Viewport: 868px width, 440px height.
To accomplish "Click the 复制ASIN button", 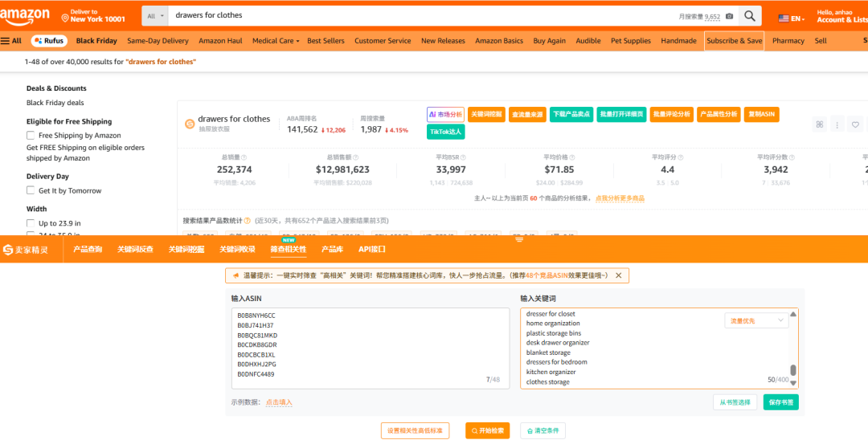I will pos(762,115).
